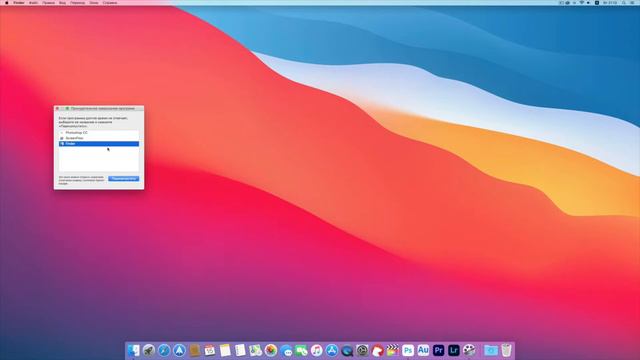Launch QuickTime Player from the Dock

[x=347, y=350]
